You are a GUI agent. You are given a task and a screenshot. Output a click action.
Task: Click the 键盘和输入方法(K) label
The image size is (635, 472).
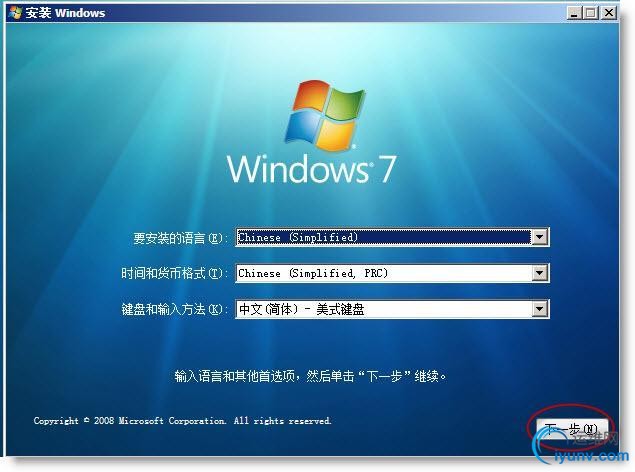[x=173, y=310]
